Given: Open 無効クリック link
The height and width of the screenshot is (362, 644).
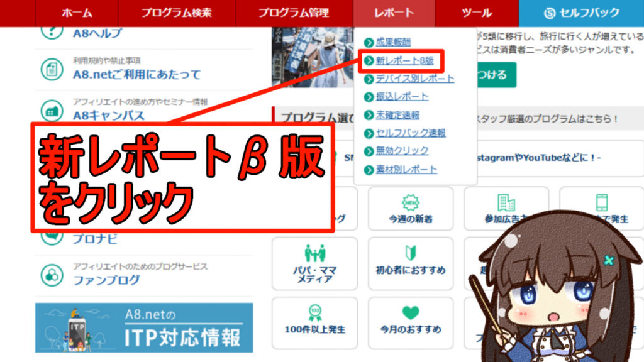Looking at the screenshot, I should point(402,151).
